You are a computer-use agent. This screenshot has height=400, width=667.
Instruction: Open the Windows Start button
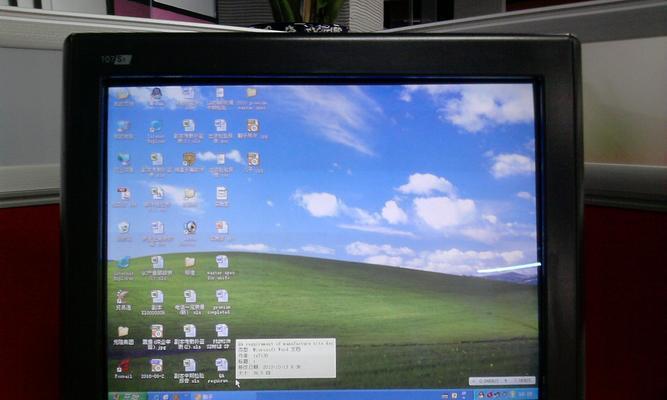[x=128, y=396]
